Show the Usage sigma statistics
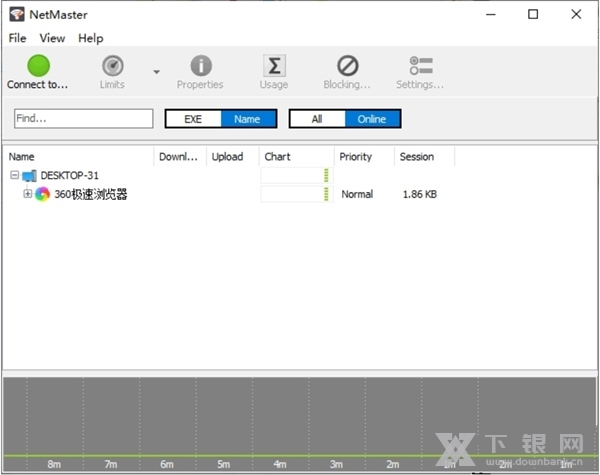The height and width of the screenshot is (475, 600). (274, 72)
